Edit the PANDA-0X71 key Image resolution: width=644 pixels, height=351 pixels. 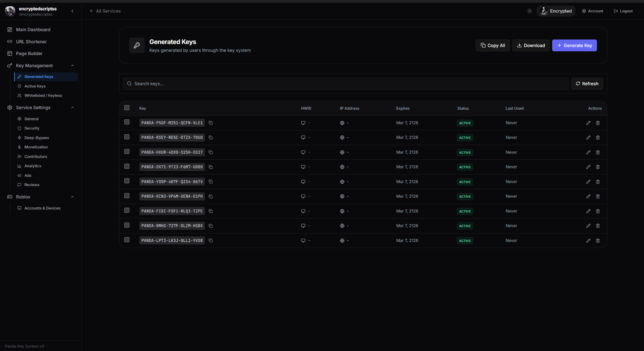click(x=588, y=167)
